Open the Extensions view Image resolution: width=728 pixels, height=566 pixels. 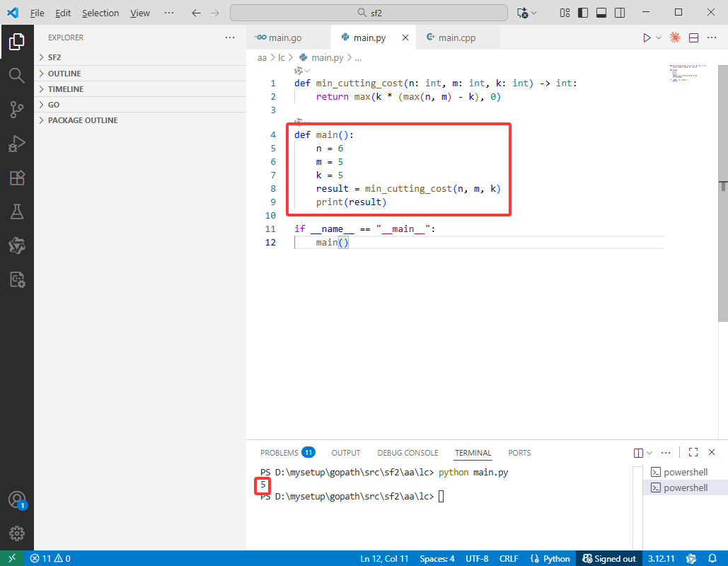click(x=17, y=178)
